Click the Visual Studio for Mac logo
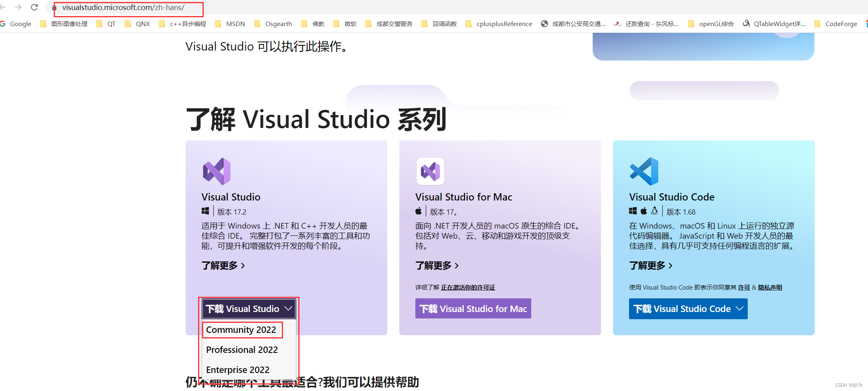868x391 pixels. tap(430, 171)
